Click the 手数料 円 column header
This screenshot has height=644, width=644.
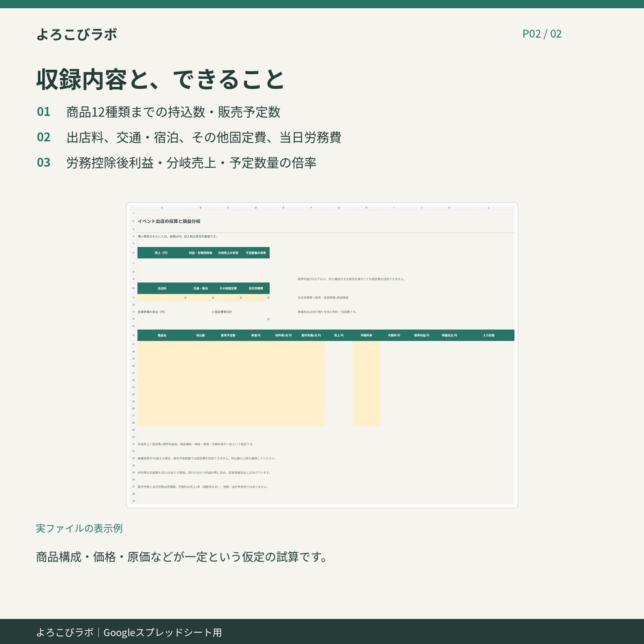pos(394,336)
